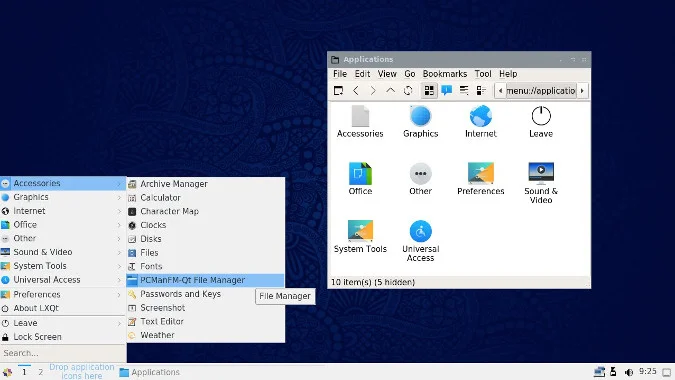Launch Character Map
Viewport: 675px width, 380px height.
205,211
